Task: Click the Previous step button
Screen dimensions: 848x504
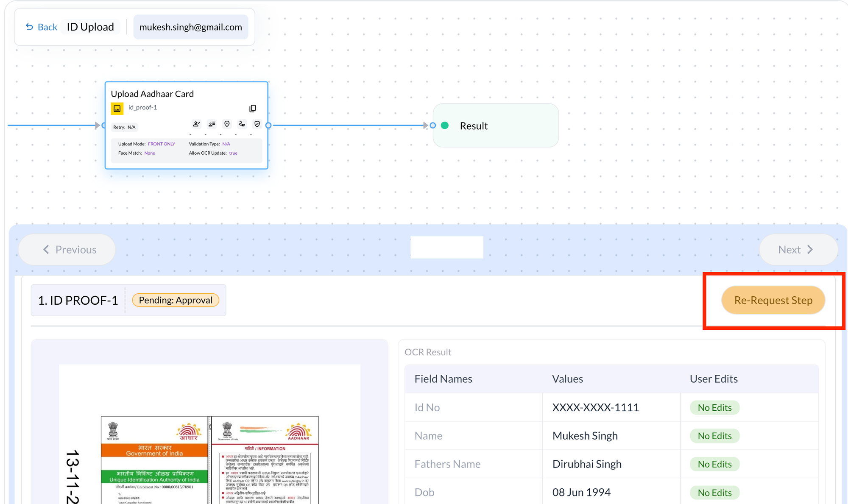Action: (67, 250)
